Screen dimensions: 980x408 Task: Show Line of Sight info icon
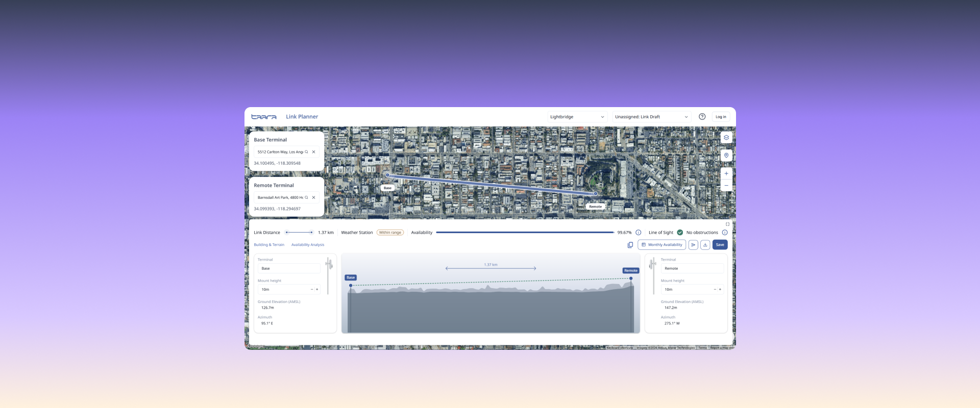coord(725,233)
